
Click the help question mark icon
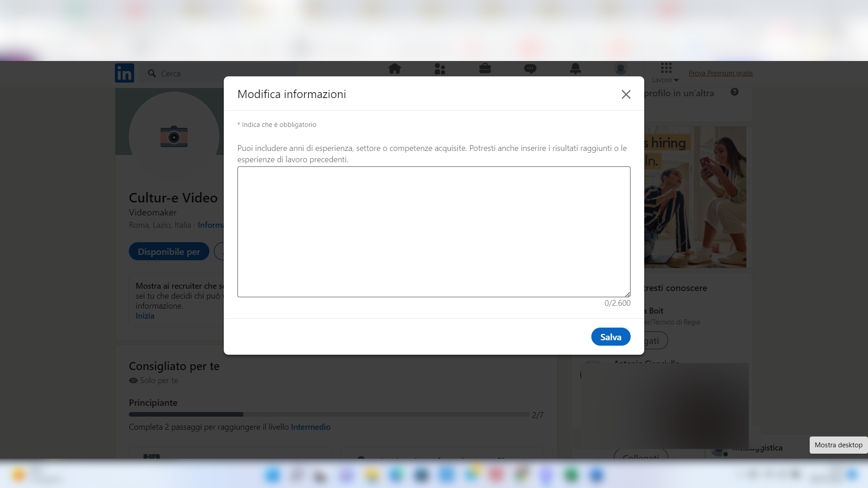735,92
